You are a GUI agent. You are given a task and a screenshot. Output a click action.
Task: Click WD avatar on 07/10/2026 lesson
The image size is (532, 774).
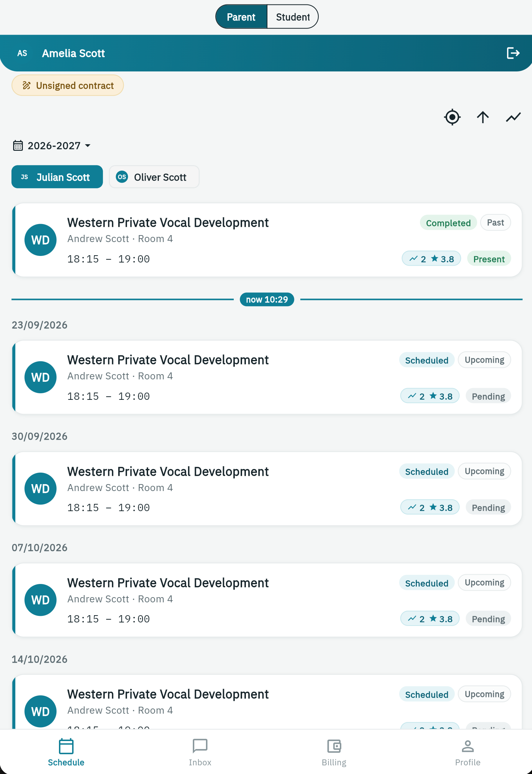[x=41, y=600]
